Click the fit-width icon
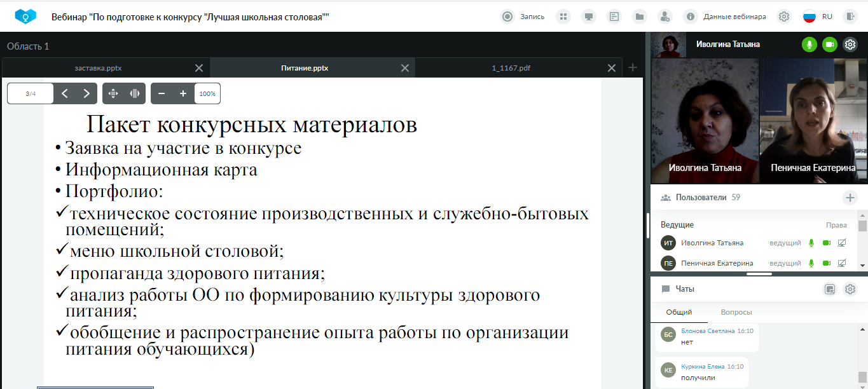The width and height of the screenshot is (868, 389). 135,93
